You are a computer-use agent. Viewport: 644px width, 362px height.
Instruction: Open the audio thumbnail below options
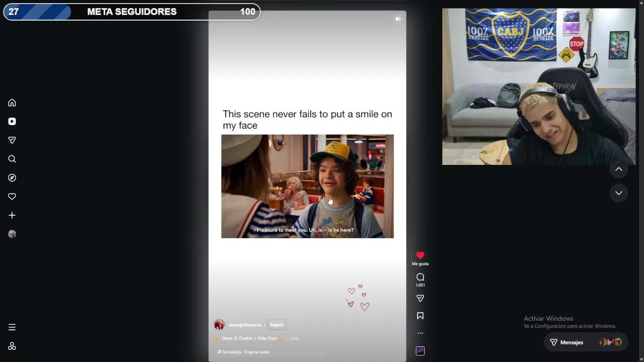point(420,351)
